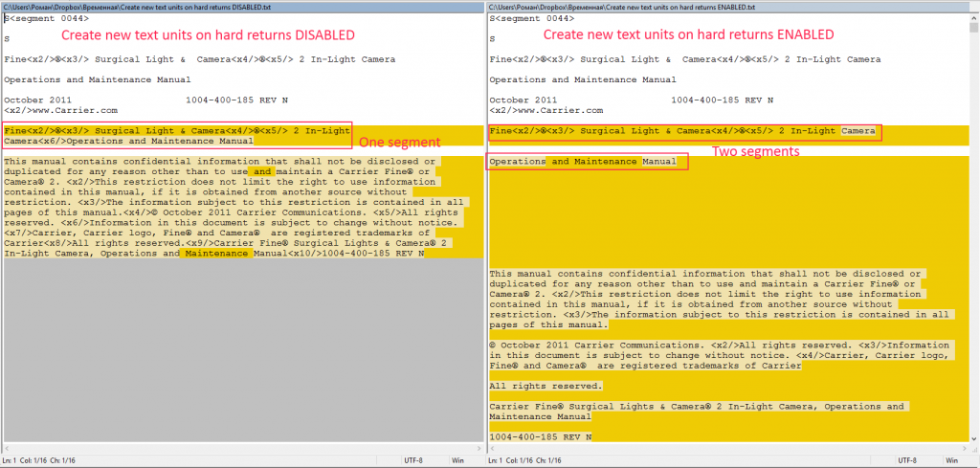Viewport: 980px width, 468px height.
Task: Click the final '1004-400-185 REV N' line in the right pane
Action: [540, 436]
